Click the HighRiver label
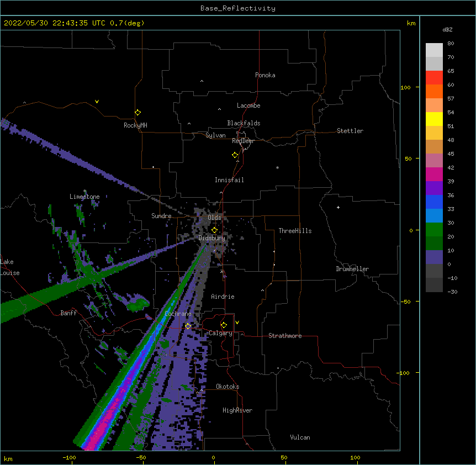This screenshot has width=476, height=465. click(237, 410)
